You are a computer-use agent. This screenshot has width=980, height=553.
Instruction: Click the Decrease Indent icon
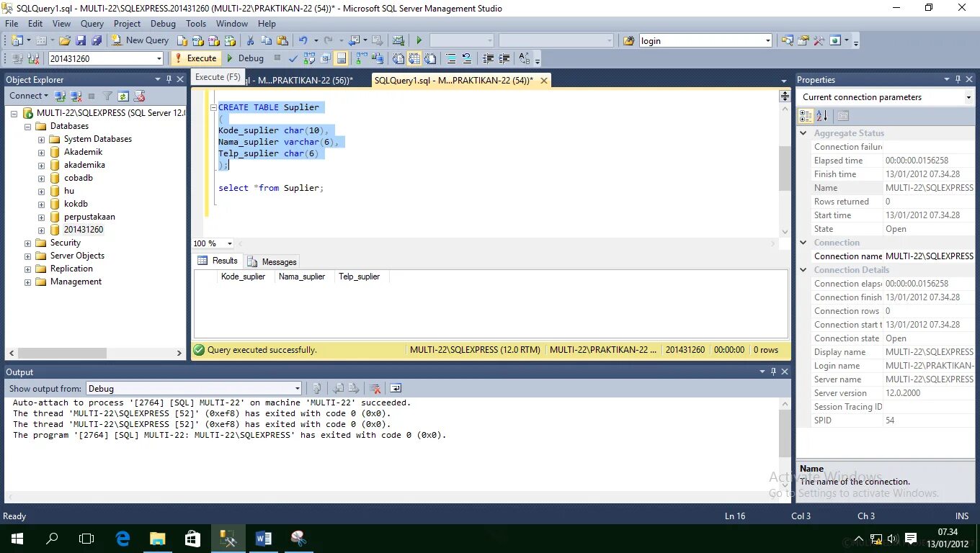[x=488, y=58]
